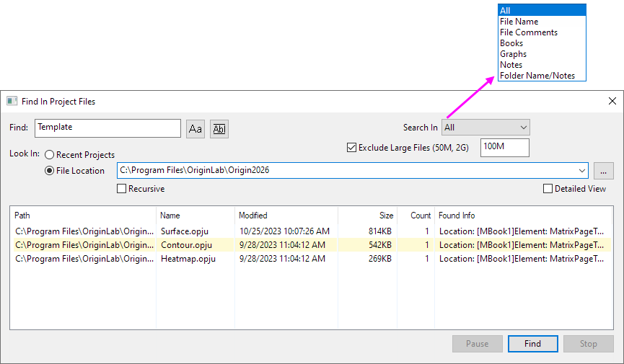
Task: Choose File Comments in the list
Action: tap(528, 32)
